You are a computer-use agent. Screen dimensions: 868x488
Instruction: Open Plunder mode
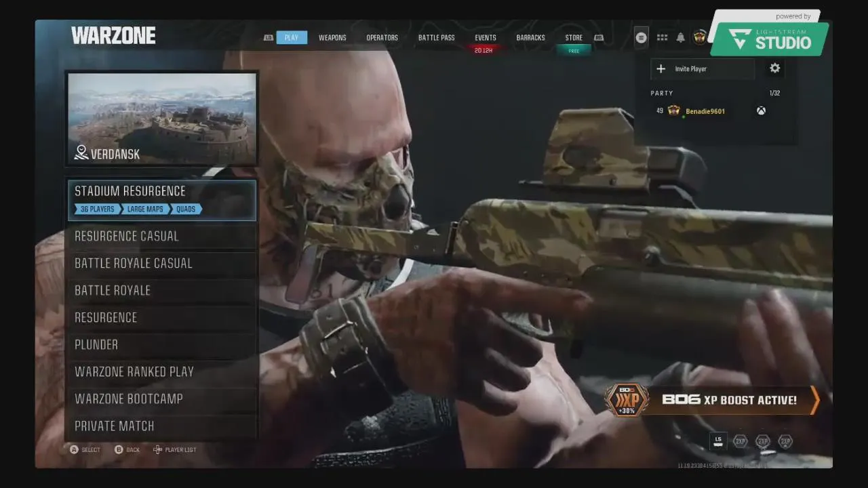(161, 344)
